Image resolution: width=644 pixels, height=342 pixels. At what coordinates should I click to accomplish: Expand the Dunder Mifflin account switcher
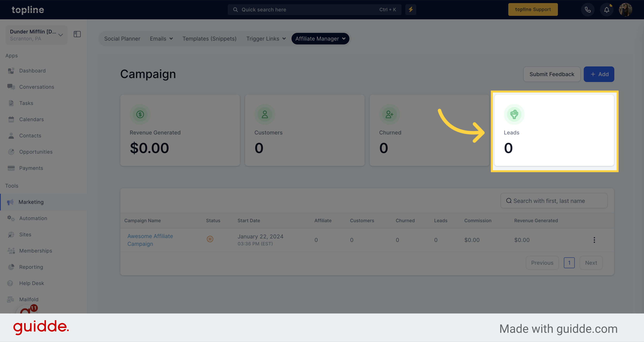coord(36,35)
